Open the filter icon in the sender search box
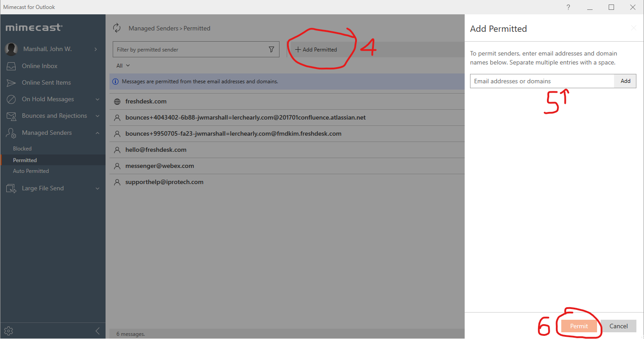This screenshot has height=339, width=644. click(x=271, y=49)
